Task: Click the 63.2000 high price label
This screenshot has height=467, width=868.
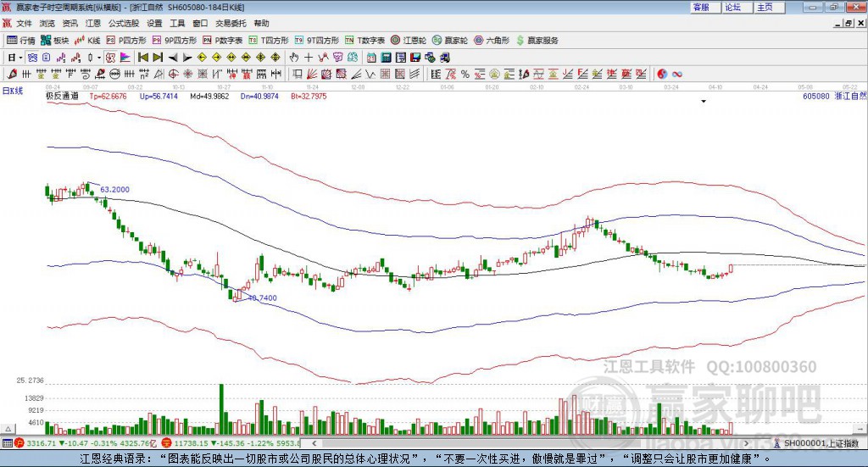Action: point(114,189)
